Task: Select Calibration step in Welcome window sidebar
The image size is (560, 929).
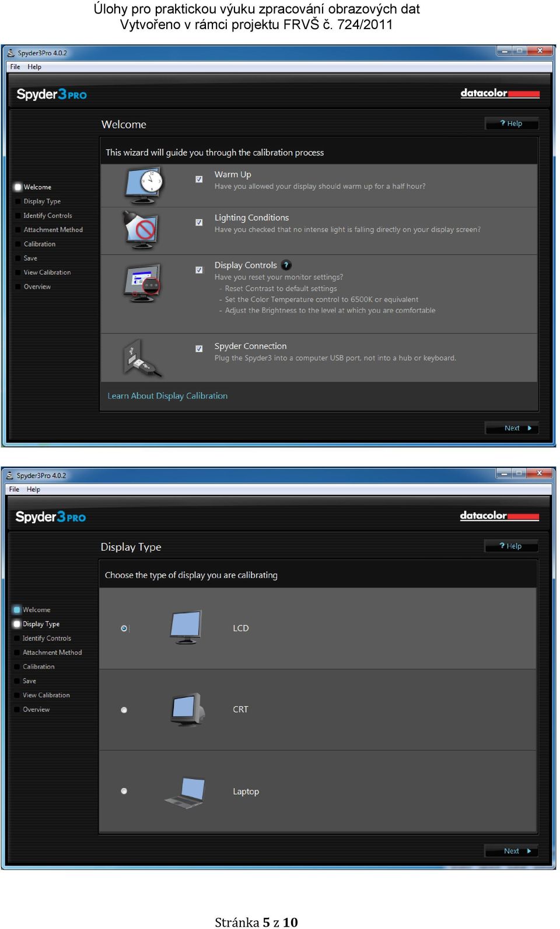Action: click(x=35, y=244)
